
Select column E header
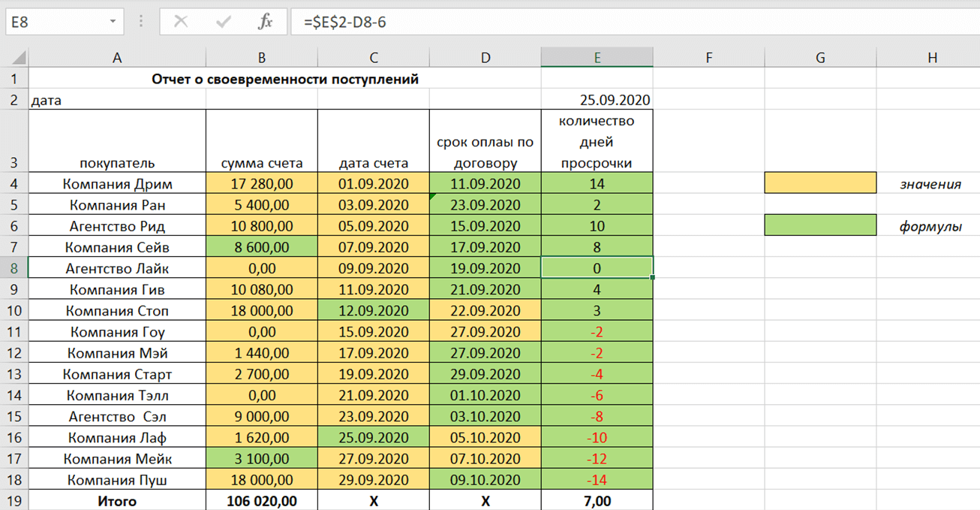click(597, 58)
